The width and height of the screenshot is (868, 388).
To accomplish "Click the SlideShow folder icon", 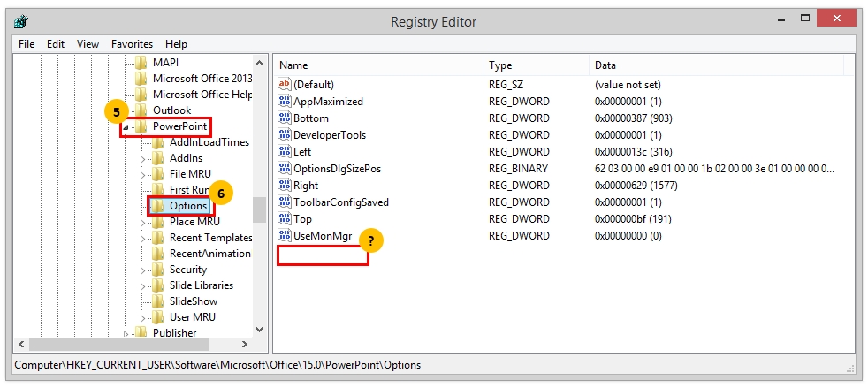I will [x=157, y=301].
